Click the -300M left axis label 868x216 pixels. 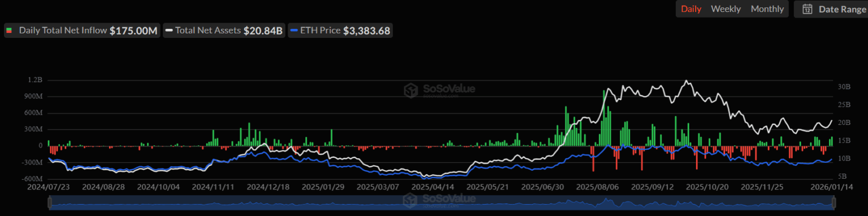[x=32, y=162]
